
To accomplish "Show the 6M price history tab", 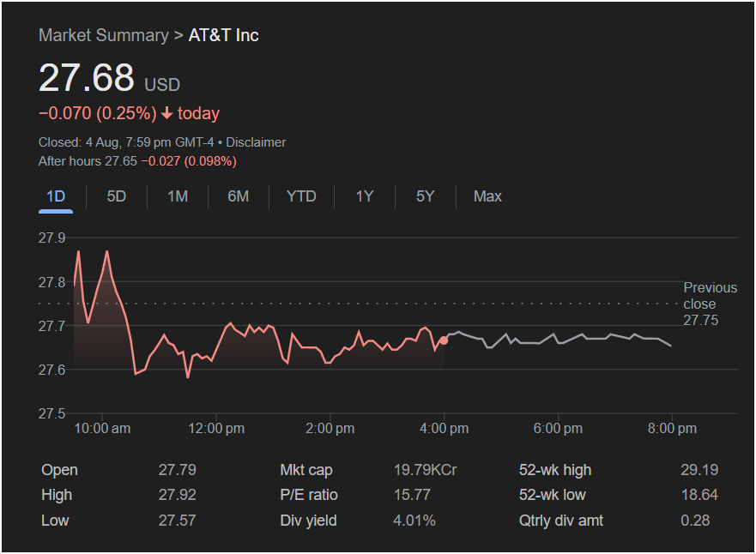I will [239, 196].
